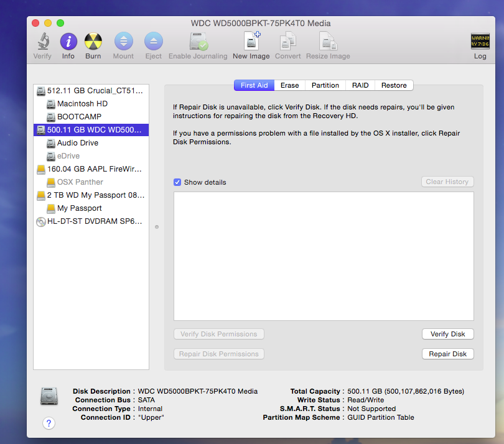Click the hard disk icon beside Disk Description
This screenshot has width=504, height=444.
coord(49,396)
